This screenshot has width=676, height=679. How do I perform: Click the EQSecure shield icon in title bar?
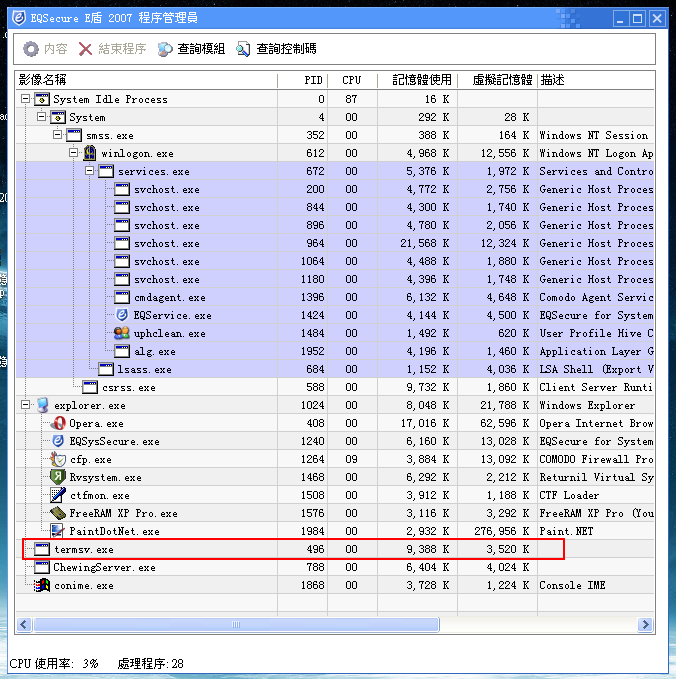pyautogui.click(x=19, y=17)
